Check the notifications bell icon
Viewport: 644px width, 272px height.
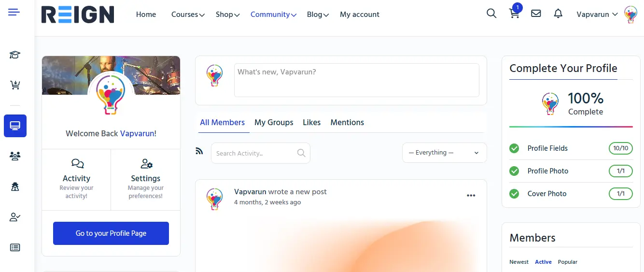(x=558, y=14)
